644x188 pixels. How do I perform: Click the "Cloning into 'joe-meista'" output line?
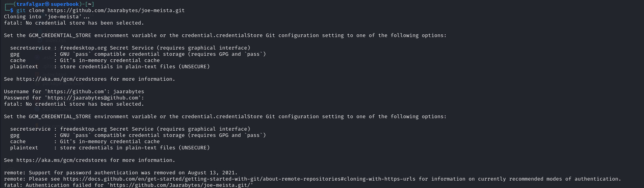[47, 17]
